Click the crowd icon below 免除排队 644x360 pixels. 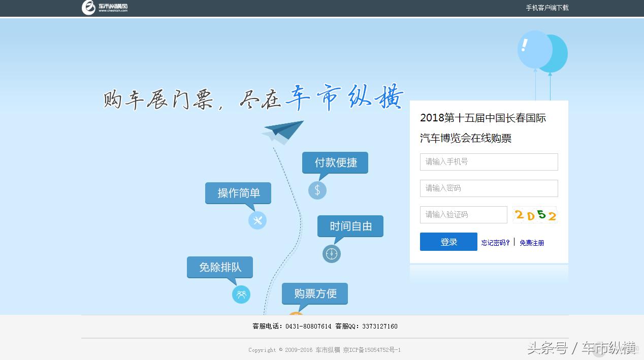coord(241,294)
